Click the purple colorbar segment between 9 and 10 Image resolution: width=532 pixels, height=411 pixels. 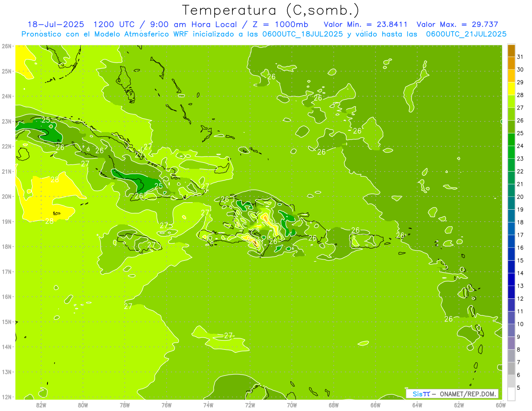tap(511, 330)
